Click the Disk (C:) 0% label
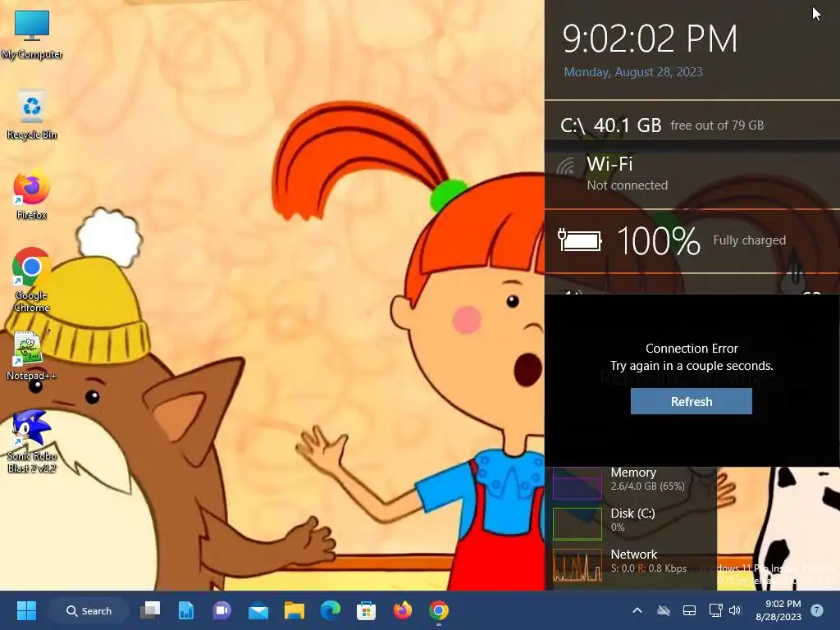 coord(632,519)
